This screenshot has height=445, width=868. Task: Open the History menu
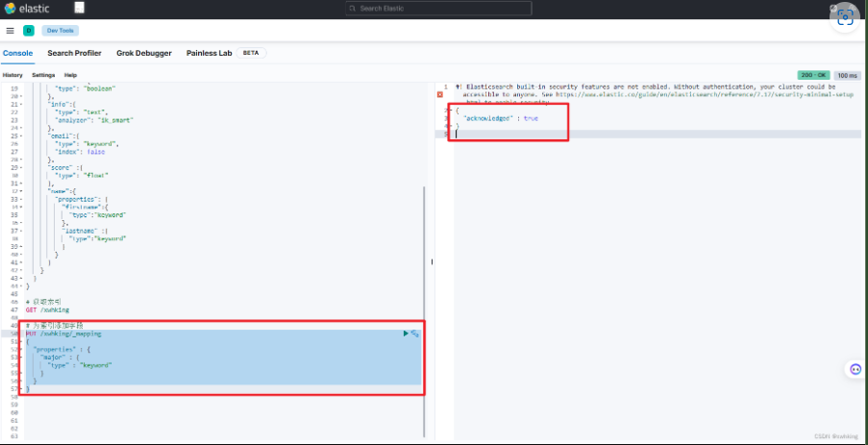tap(12, 75)
